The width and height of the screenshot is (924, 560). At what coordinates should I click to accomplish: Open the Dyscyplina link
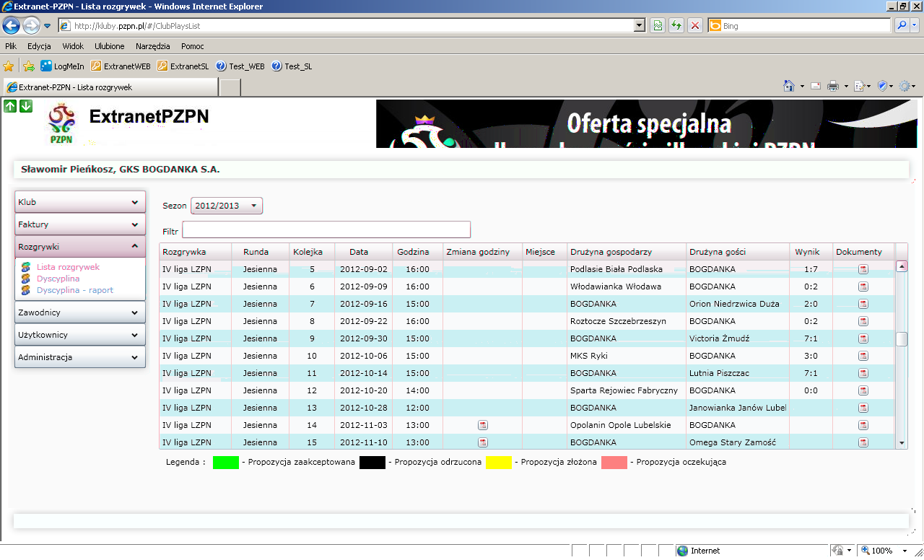(58, 279)
